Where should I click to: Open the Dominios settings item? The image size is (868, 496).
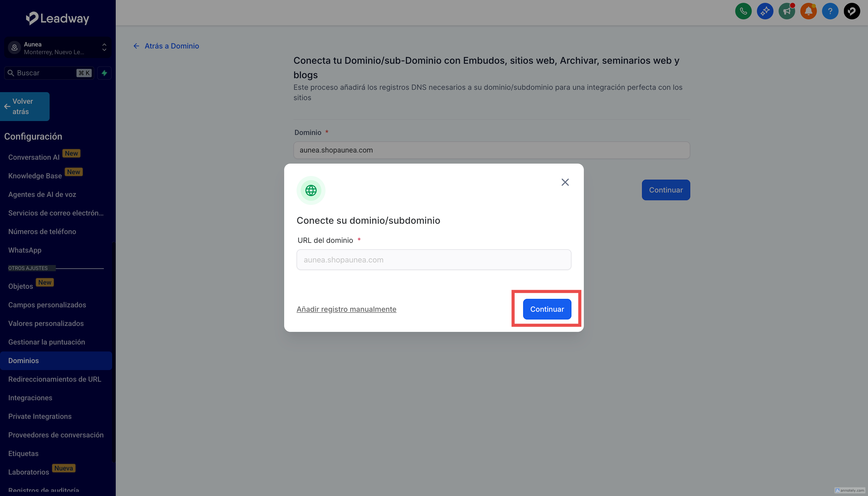[23, 361]
